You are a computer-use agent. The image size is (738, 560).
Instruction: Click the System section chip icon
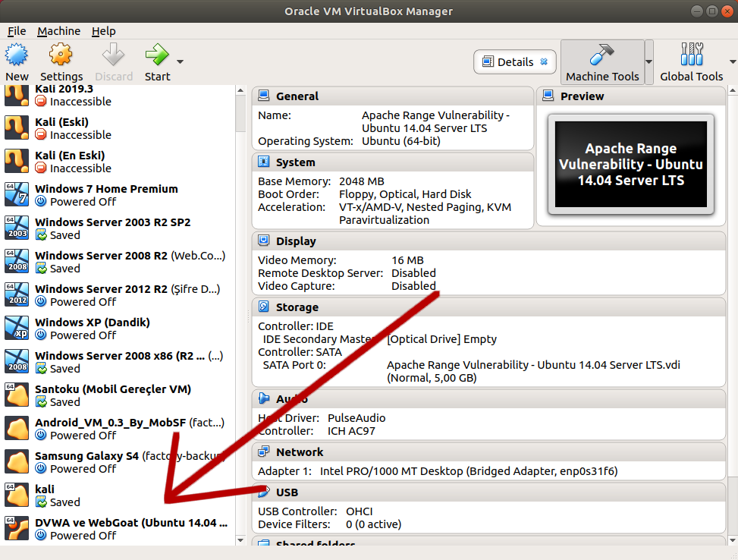[264, 162]
